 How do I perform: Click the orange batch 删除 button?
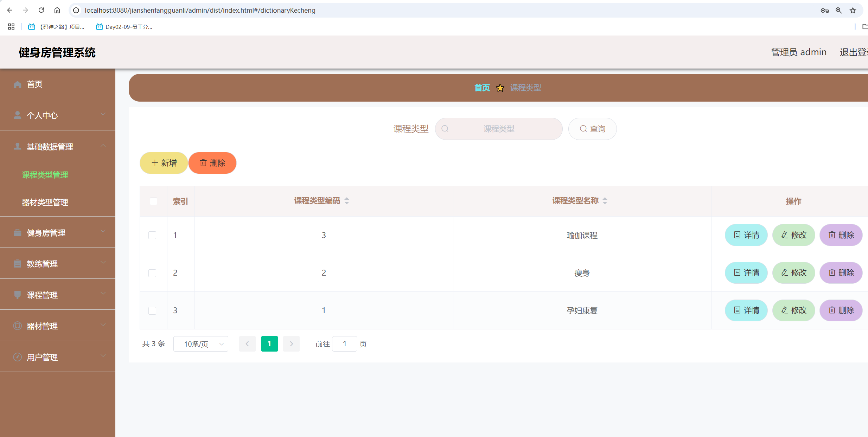tap(212, 163)
